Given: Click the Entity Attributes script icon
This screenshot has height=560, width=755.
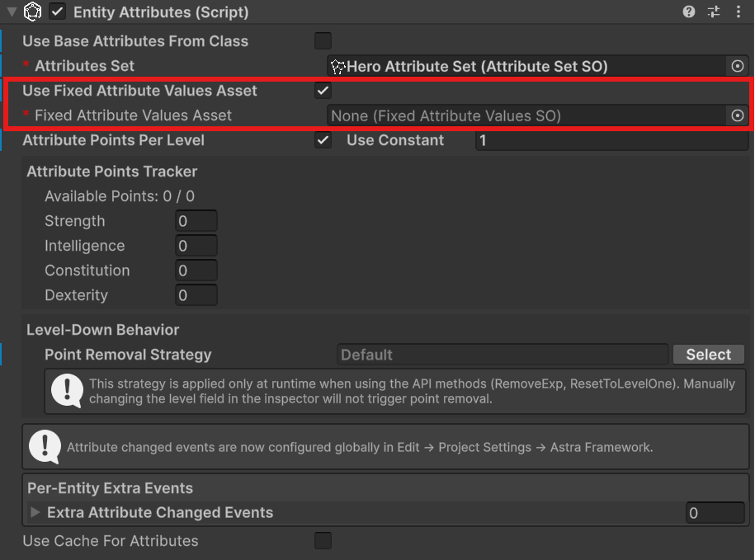Looking at the screenshot, I should [x=33, y=12].
